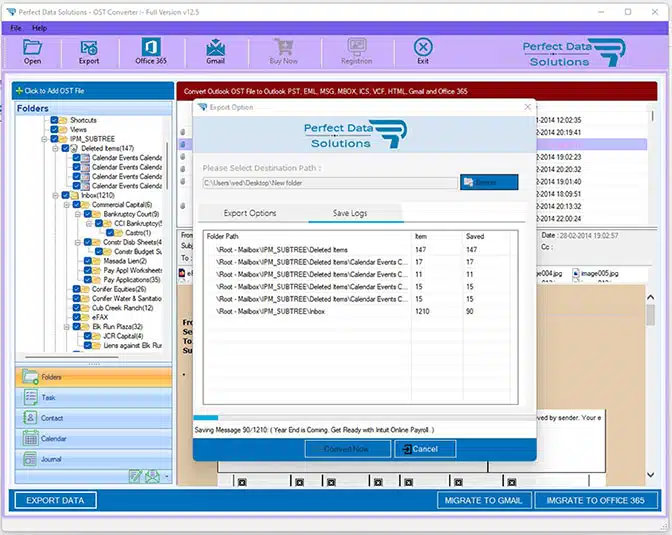
Task: Toggle the Cub Creek Ranch(12) checkbox
Action: pos(76,308)
